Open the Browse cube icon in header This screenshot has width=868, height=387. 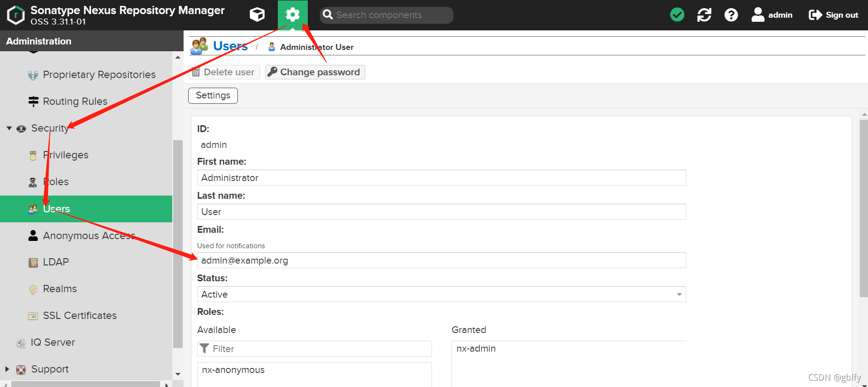click(257, 15)
